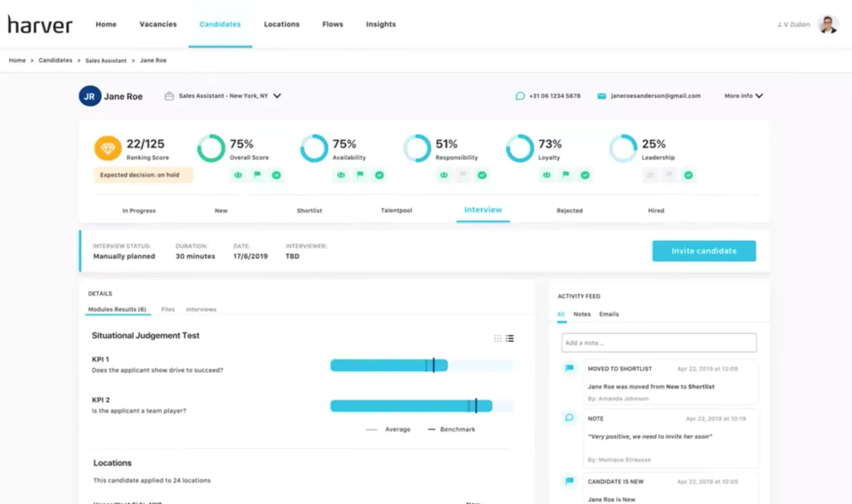The width and height of the screenshot is (852, 504).
Task: Expand the More info dropdown
Action: click(743, 96)
